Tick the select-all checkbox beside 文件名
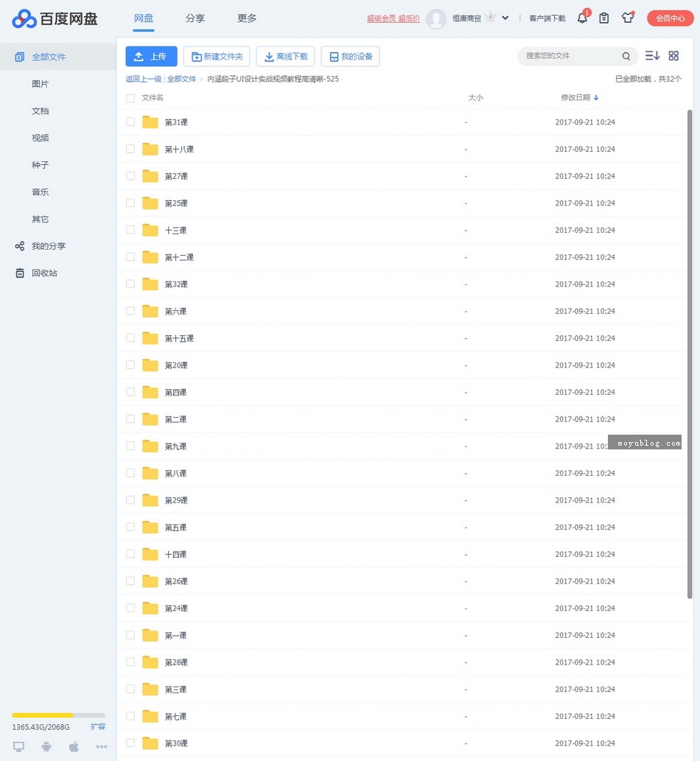 tap(130, 98)
